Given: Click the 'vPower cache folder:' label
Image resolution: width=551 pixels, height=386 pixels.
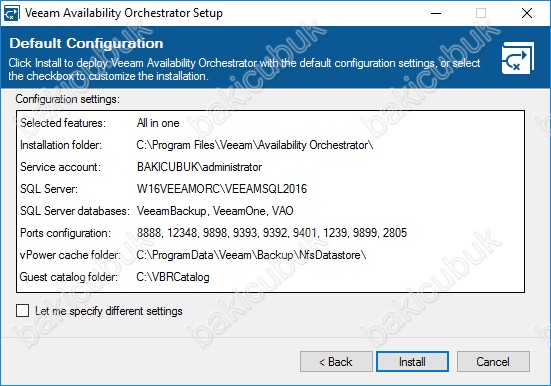Looking at the screenshot, I should tap(70, 255).
